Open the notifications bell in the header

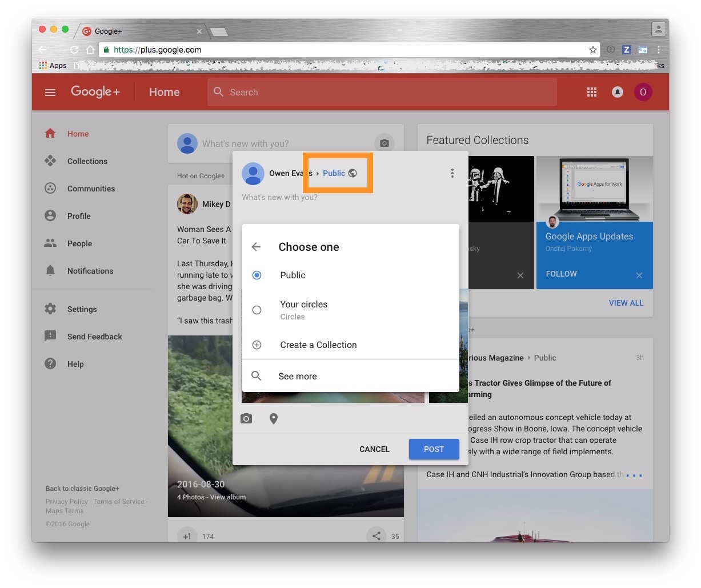tap(618, 93)
